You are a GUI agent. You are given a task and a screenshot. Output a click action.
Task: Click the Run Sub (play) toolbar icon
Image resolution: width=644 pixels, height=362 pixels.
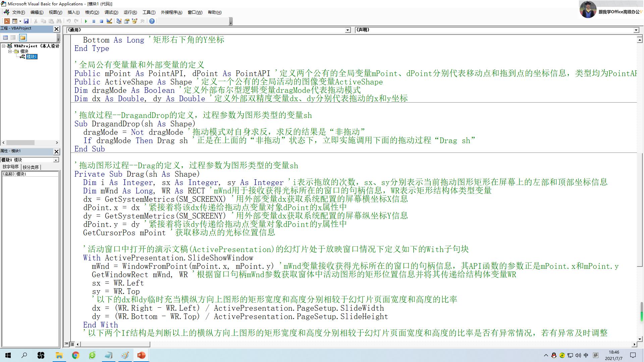point(86,21)
